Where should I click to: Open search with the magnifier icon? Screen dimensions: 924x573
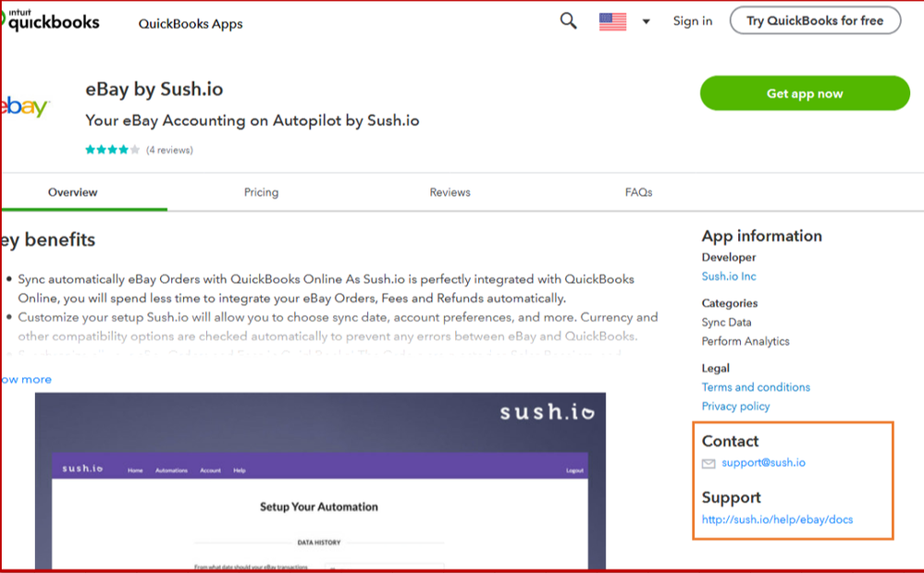click(x=569, y=20)
